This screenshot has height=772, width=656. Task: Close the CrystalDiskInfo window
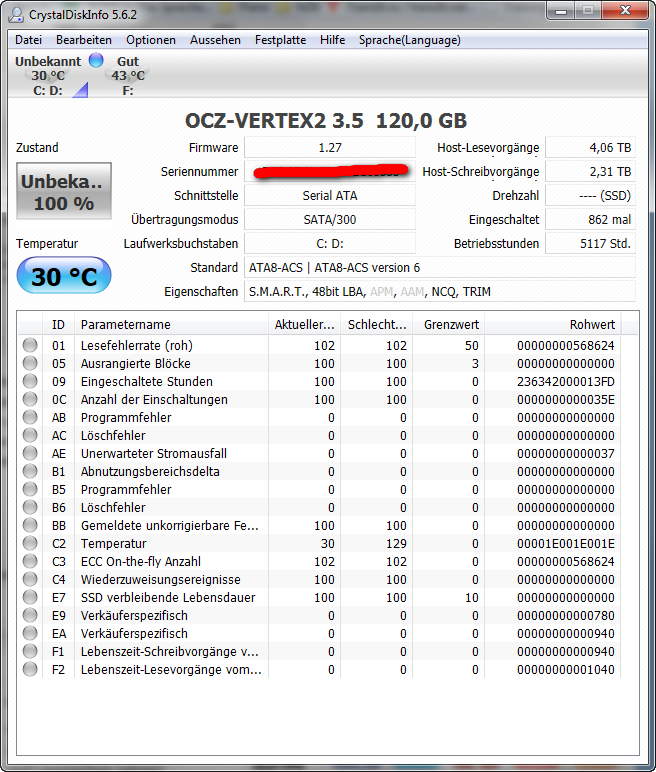coord(624,11)
